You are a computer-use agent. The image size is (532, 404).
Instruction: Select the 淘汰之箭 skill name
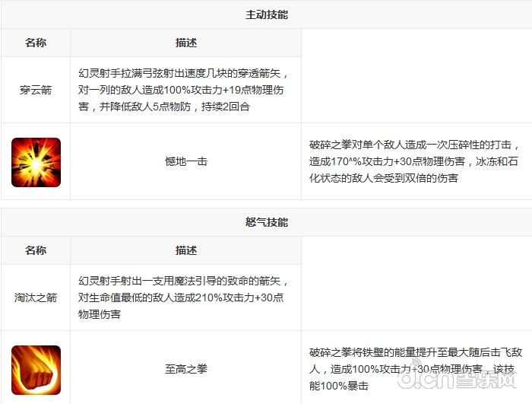click(36, 297)
